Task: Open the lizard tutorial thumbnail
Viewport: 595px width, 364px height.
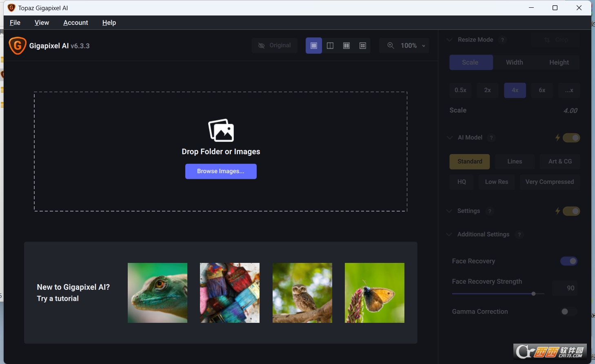Action: (158, 293)
